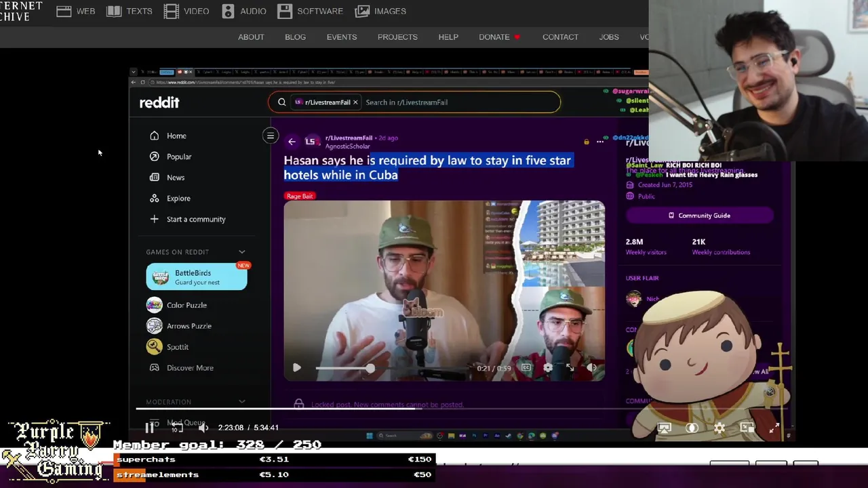Mute the outer video player volume
This screenshot has width=868, height=488.
tap(203, 428)
